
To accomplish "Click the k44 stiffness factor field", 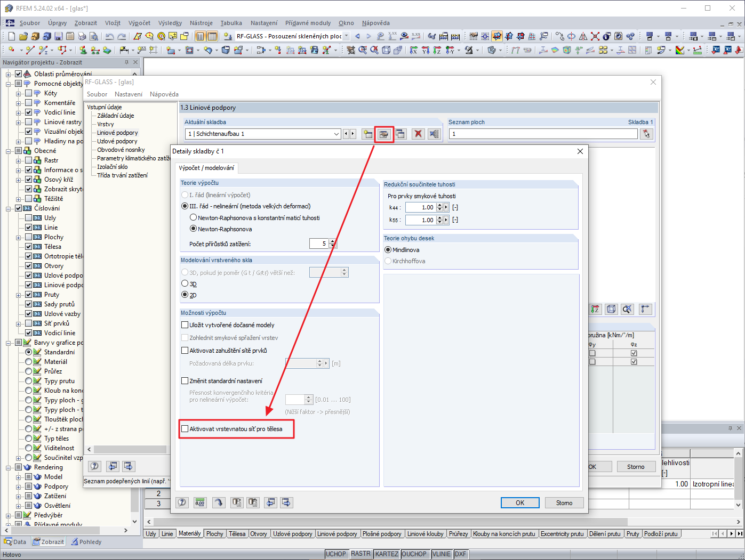I will click(420, 207).
